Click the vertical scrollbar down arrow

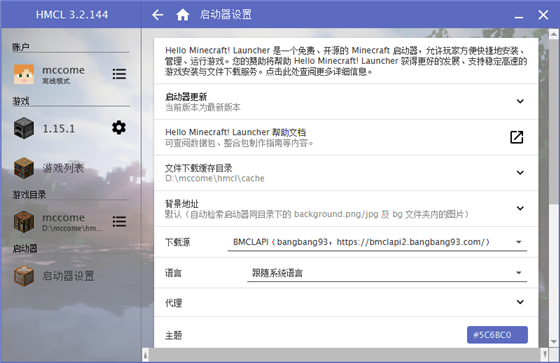pyautogui.click(x=554, y=342)
